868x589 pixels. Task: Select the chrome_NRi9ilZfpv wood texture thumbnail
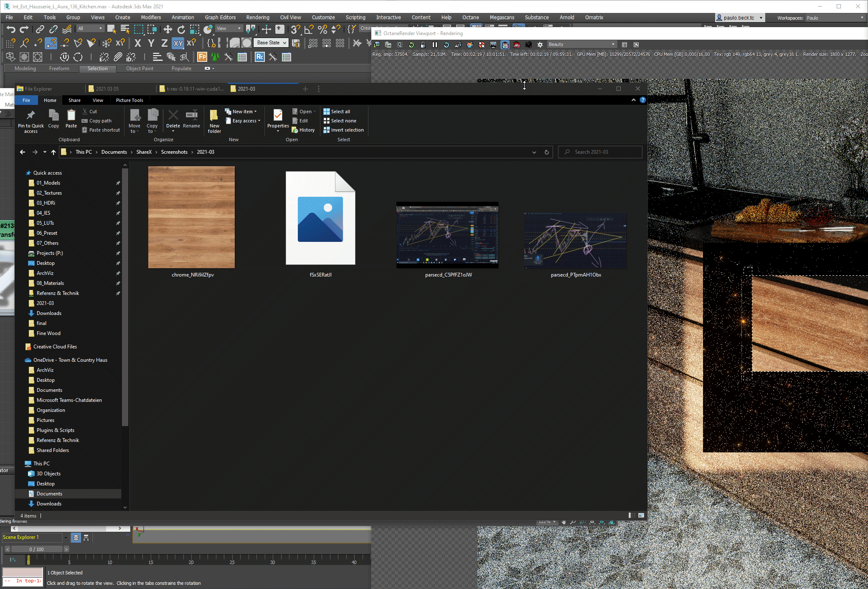click(x=191, y=217)
